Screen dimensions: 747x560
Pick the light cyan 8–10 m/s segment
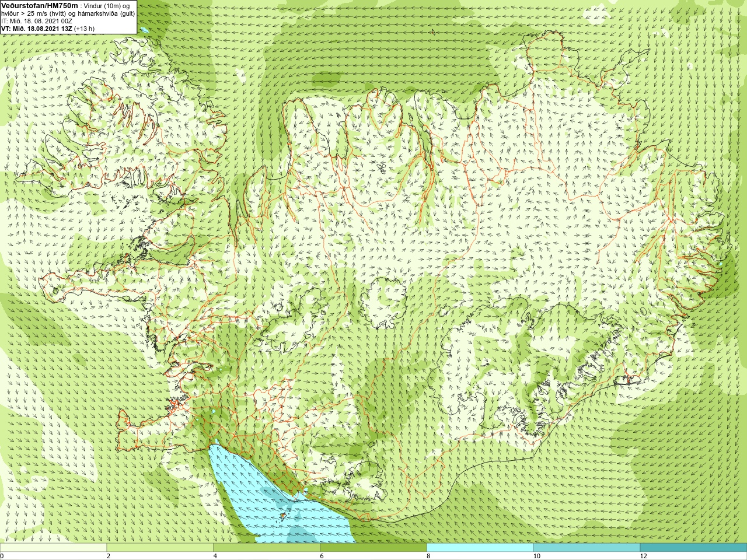[x=480, y=548]
